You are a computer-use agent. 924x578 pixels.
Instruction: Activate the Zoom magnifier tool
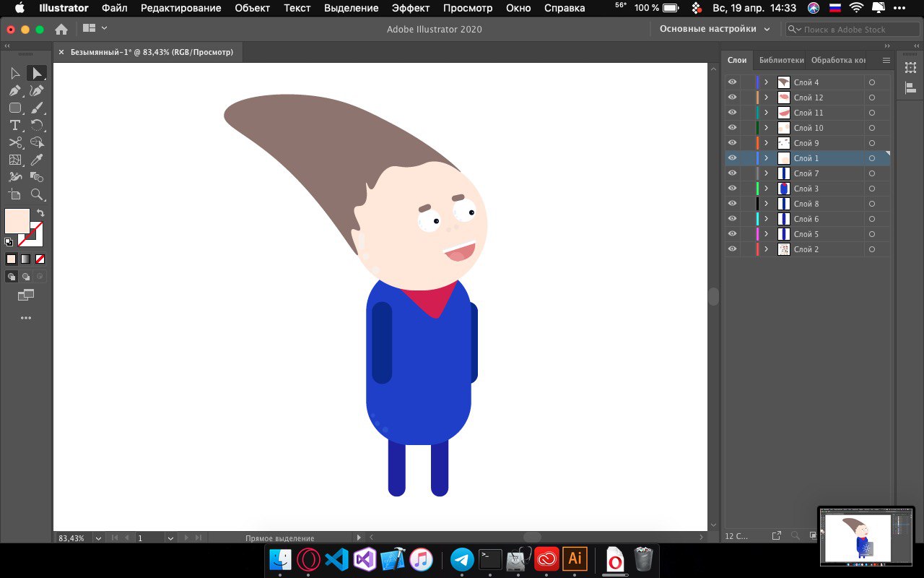(37, 194)
